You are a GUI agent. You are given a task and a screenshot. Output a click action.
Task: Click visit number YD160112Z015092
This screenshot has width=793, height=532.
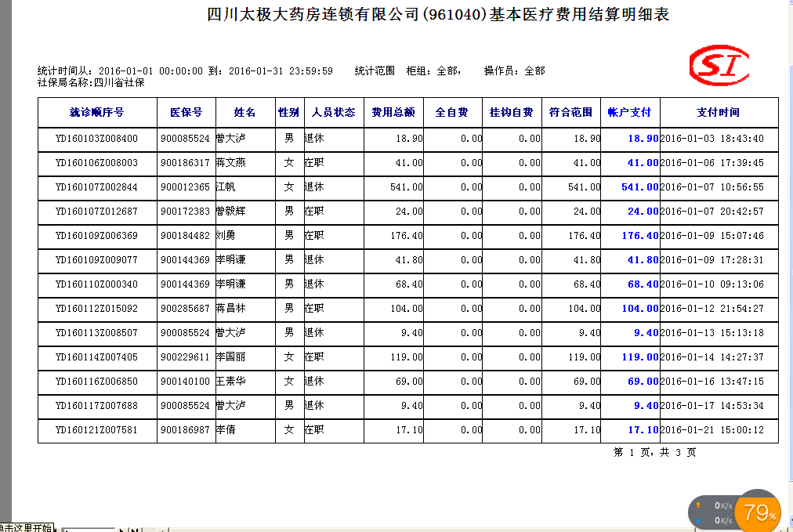(x=96, y=309)
